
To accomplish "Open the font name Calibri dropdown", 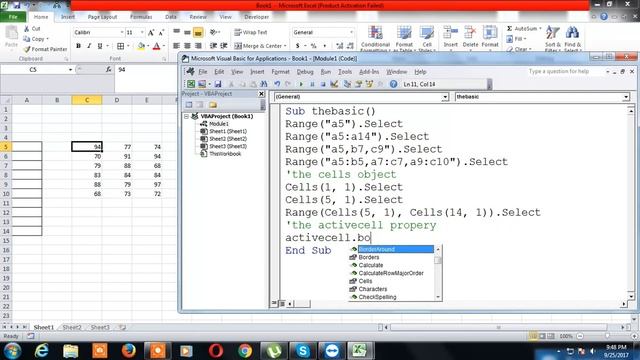I will 122,32.
